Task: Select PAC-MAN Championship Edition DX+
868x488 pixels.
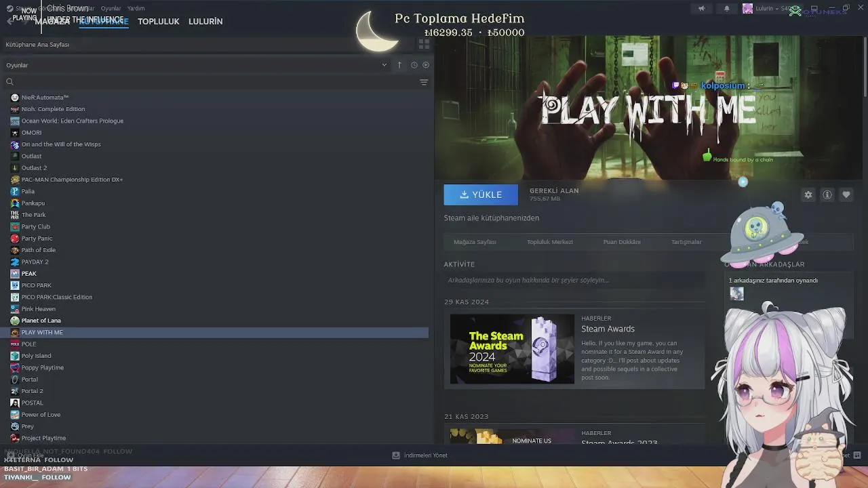Action: (x=72, y=180)
